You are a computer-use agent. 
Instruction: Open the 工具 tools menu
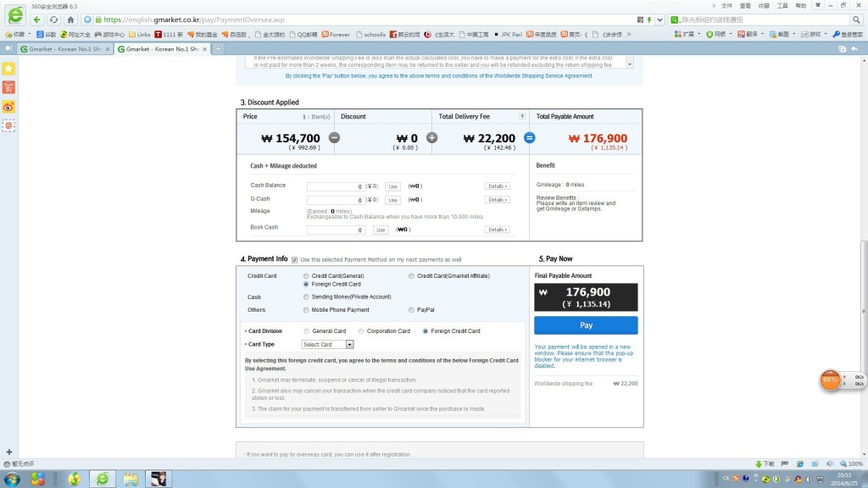tap(782, 6)
